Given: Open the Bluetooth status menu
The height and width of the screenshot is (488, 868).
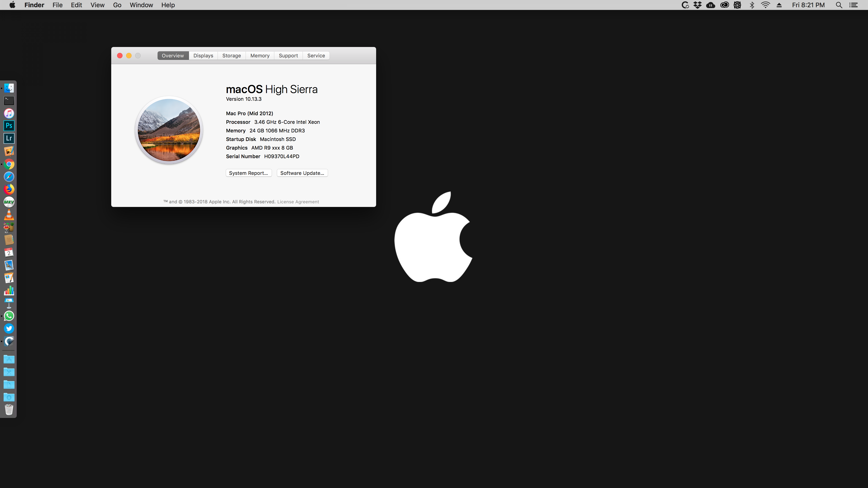Looking at the screenshot, I should (x=752, y=5).
